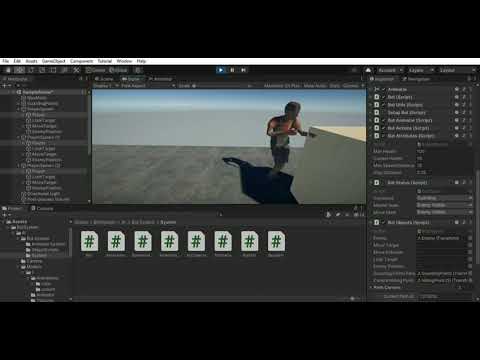Open the Account dropdown
The width and height of the screenshot is (480, 360).
390,70
